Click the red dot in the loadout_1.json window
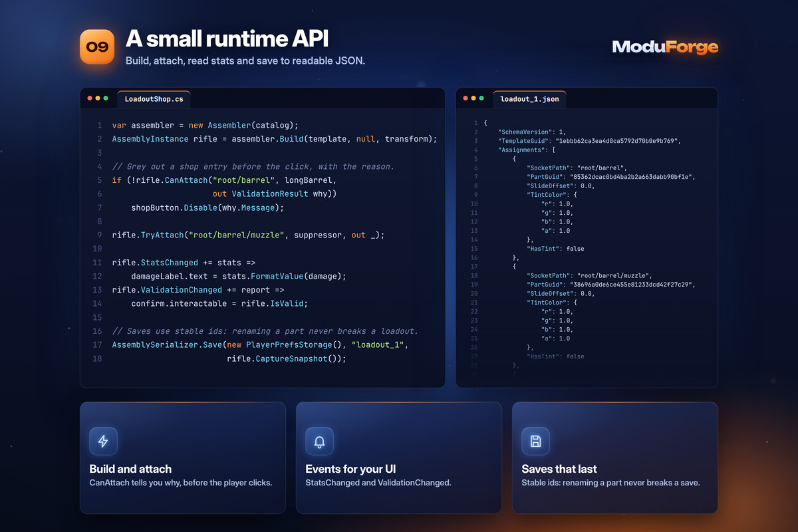 [x=465, y=98]
